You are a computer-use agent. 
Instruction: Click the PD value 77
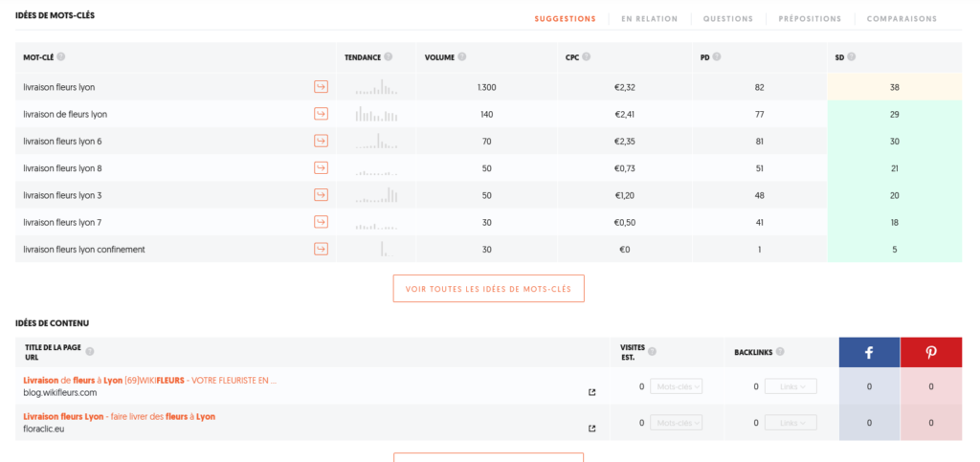(x=759, y=114)
